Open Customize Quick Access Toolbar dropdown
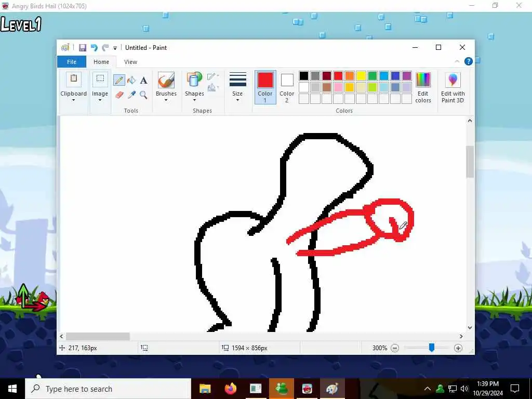532x399 pixels. (x=115, y=48)
